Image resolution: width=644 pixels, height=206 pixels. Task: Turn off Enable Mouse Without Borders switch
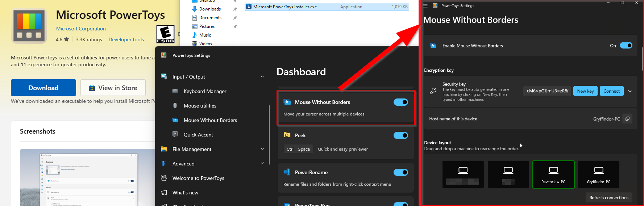pyautogui.click(x=626, y=46)
